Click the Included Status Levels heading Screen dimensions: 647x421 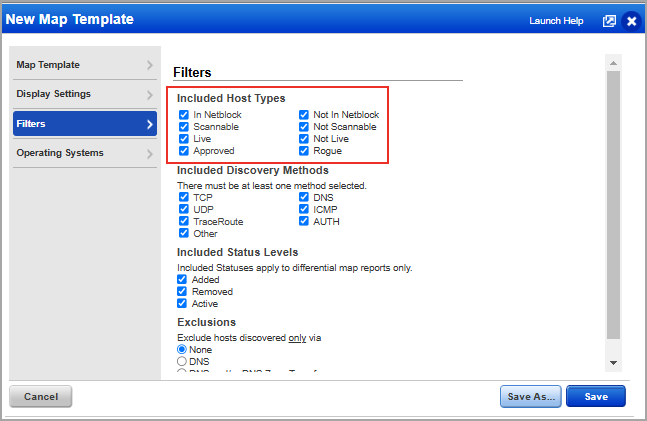tap(237, 252)
